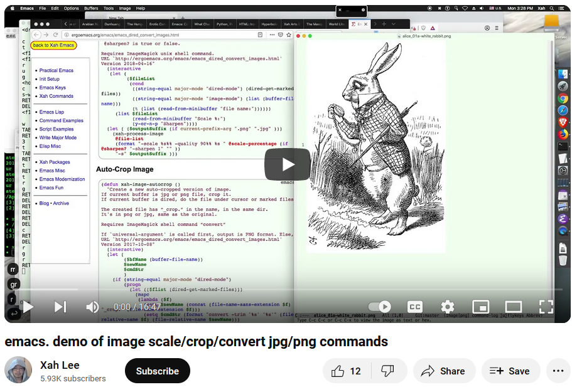This screenshot has height=392, width=572.
Task: Subscribe to the Xah Lee channel
Action: pos(157,371)
